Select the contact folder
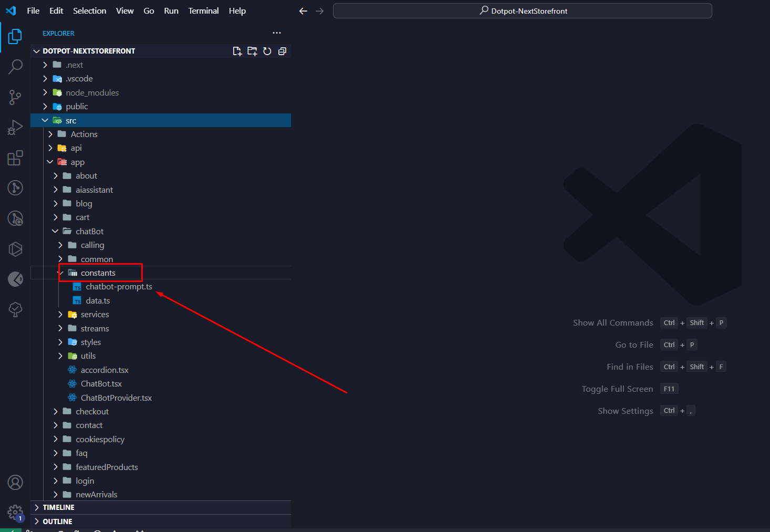 pos(161,425)
